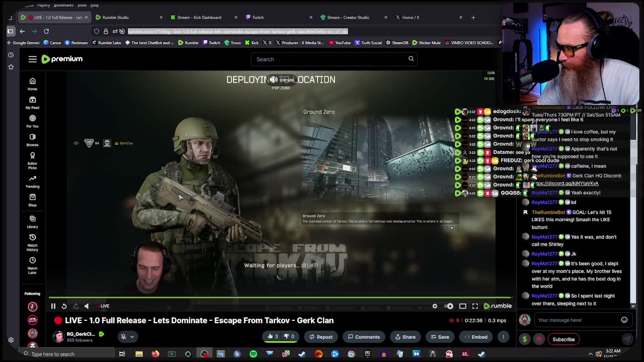Open Library in the sidebar
The width and height of the screenshot is (644, 362).
[x=32, y=222]
